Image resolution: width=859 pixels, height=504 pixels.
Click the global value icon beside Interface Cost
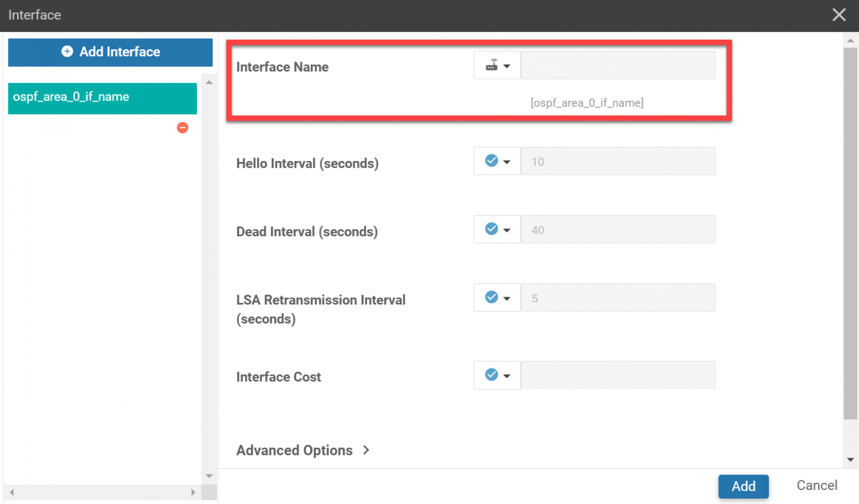tap(490, 375)
